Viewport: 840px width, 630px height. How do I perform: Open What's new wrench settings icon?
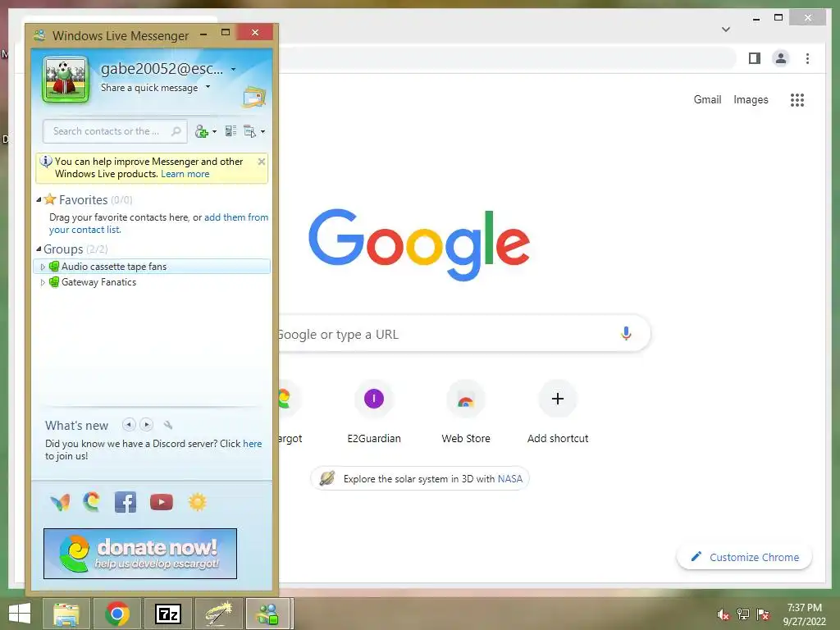point(167,426)
